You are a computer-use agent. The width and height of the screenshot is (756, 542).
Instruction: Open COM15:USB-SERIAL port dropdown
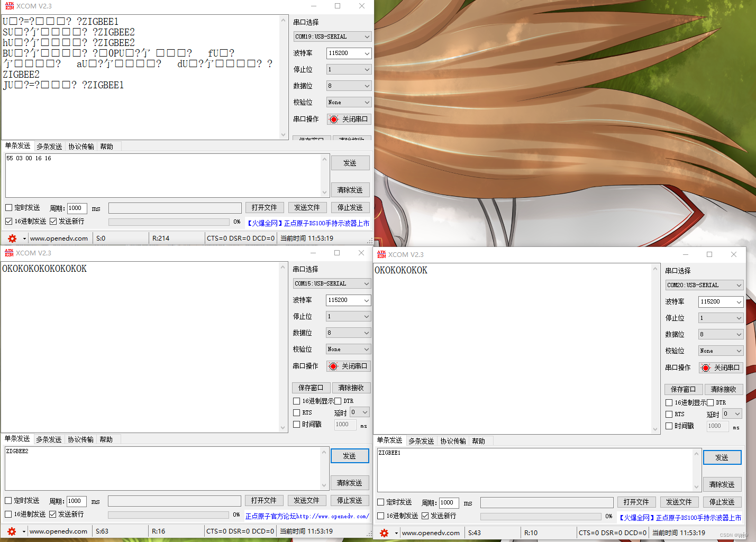332,283
